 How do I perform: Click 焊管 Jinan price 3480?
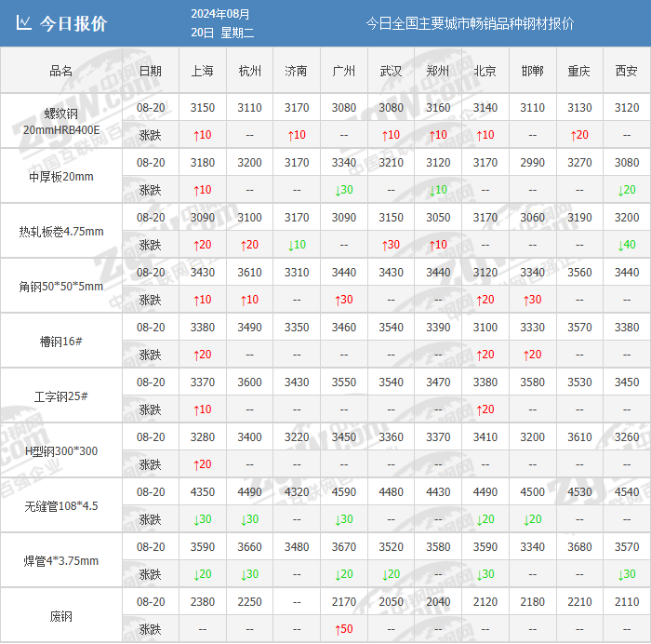tap(297, 547)
